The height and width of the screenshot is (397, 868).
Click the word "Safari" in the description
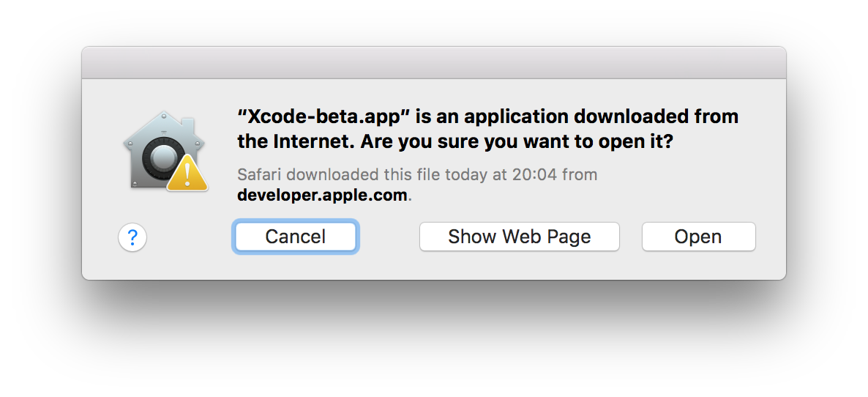pos(260,175)
